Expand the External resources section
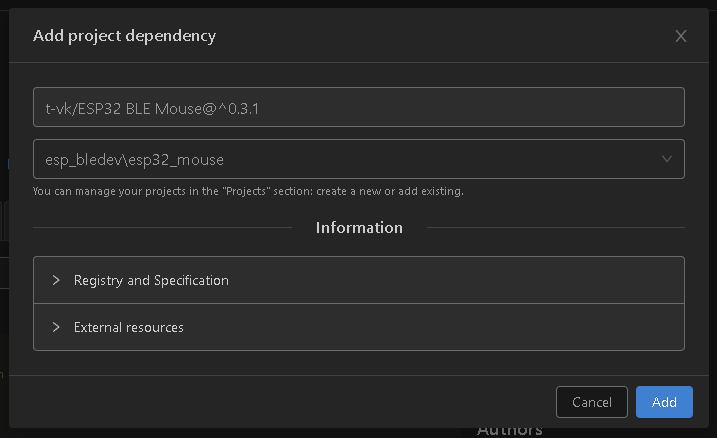This screenshot has width=717, height=438. pos(358,327)
